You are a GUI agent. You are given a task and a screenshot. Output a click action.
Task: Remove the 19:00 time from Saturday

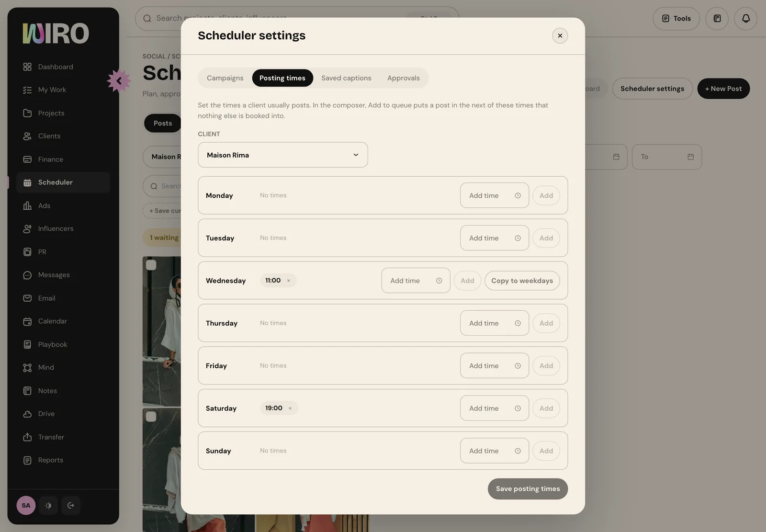(290, 408)
